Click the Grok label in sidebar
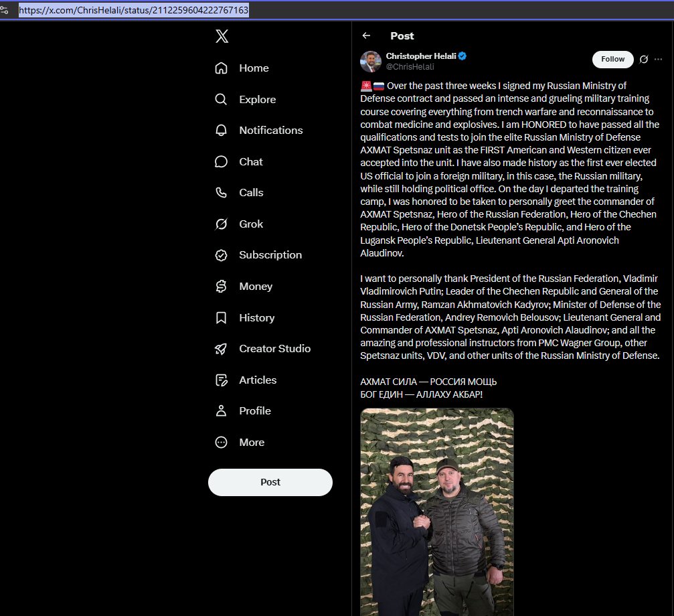This screenshot has width=674, height=616. [x=251, y=224]
